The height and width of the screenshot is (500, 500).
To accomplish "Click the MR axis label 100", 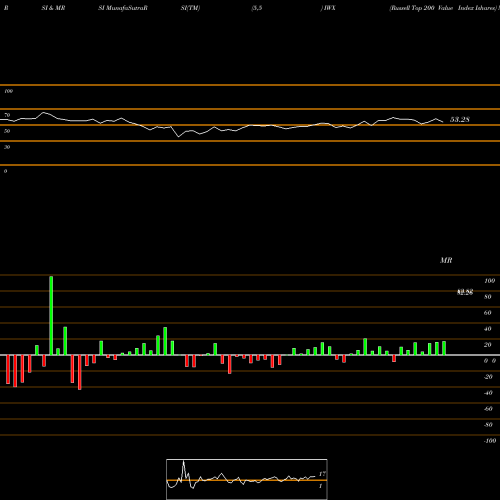I will coord(490,281).
